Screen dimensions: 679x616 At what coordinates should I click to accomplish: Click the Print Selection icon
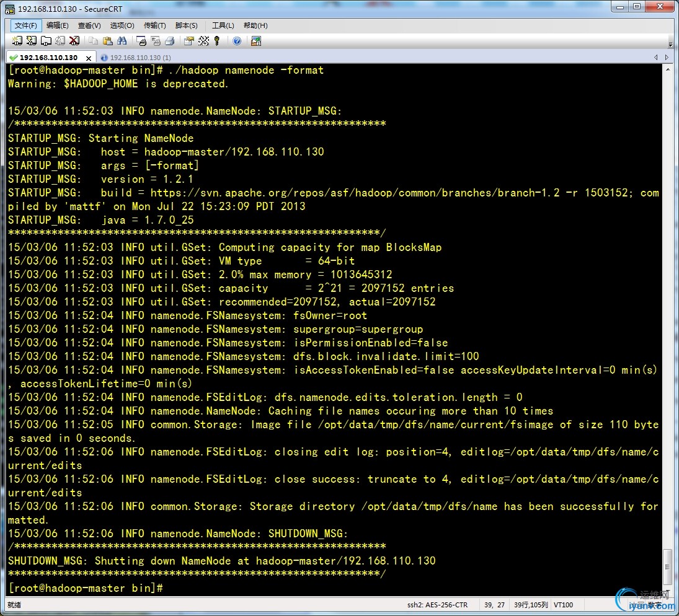click(156, 41)
